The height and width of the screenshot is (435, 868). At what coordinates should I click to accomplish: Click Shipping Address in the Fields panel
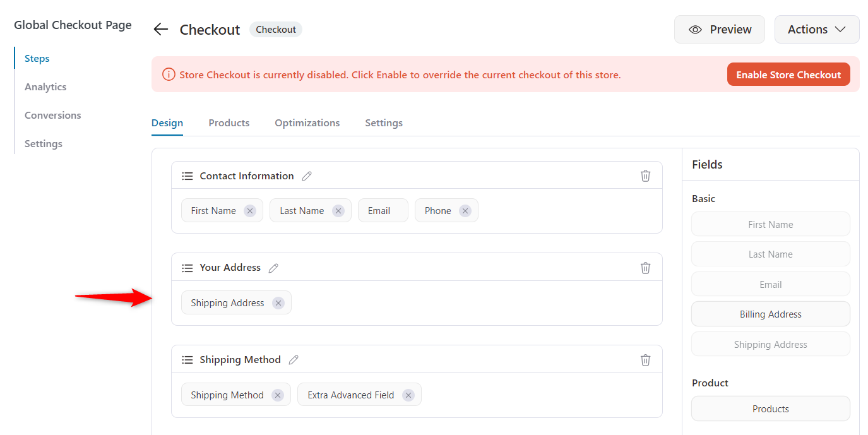click(771, 345)
